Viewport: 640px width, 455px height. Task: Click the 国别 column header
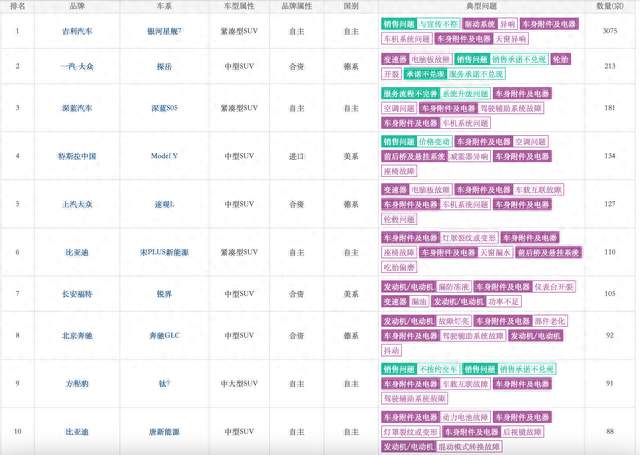(351, 6)
